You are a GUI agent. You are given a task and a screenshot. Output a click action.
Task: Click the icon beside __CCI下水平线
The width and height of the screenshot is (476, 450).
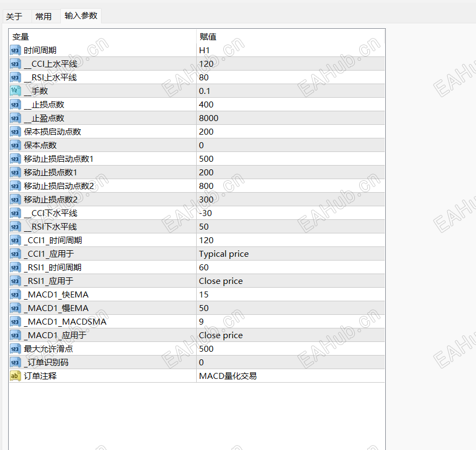15,213
